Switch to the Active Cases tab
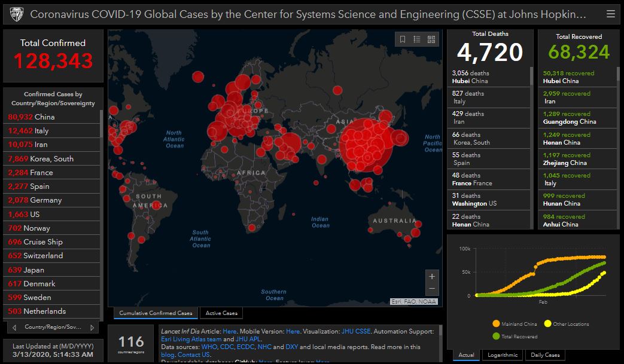 click(221, 313)
